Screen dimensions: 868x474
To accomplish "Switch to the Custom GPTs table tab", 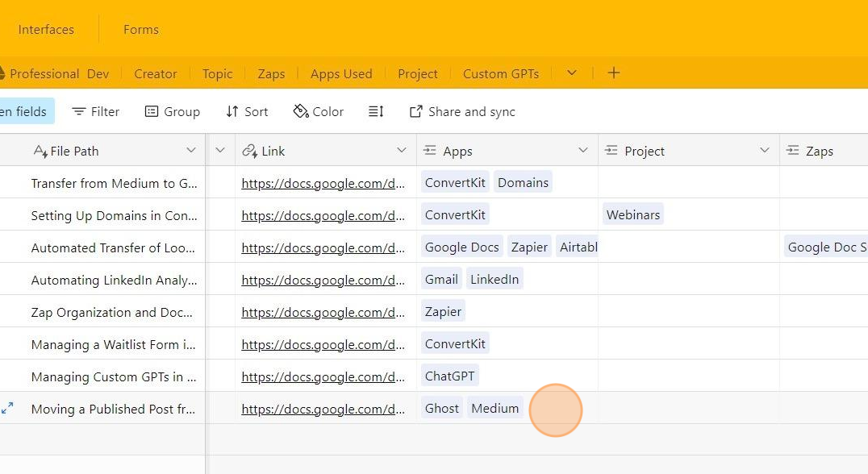I will click(501, 73).
